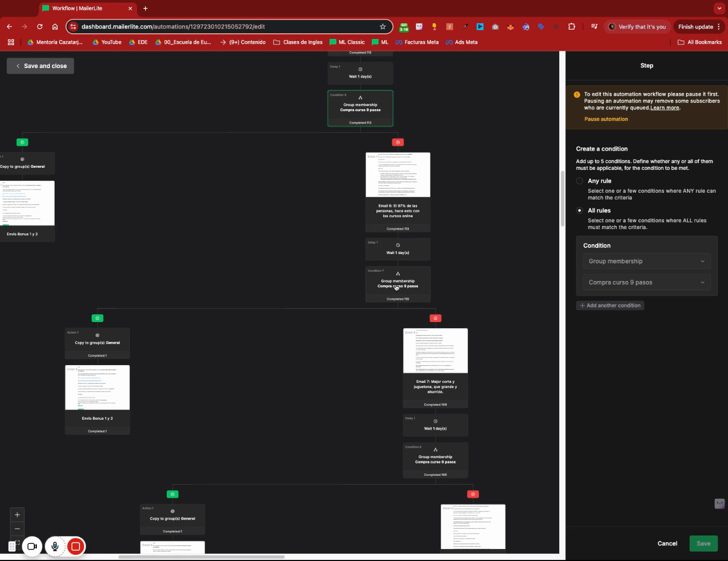Open the ML Classic bookmark
Viewport: 728px width, 561px height.
(347, 42)
